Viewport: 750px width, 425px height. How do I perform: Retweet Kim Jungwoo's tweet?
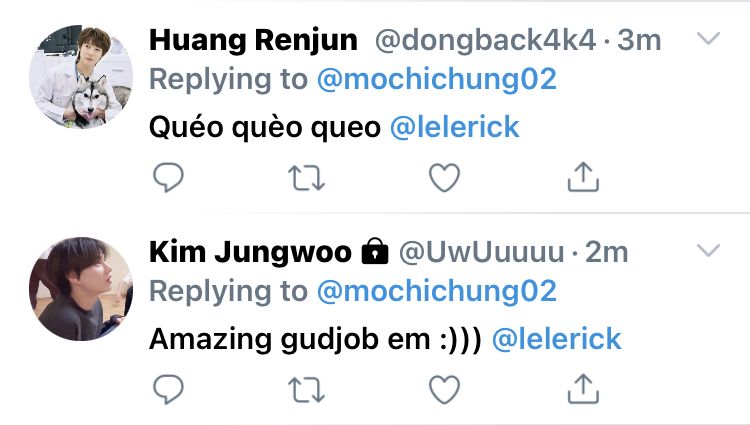point(306,390)
